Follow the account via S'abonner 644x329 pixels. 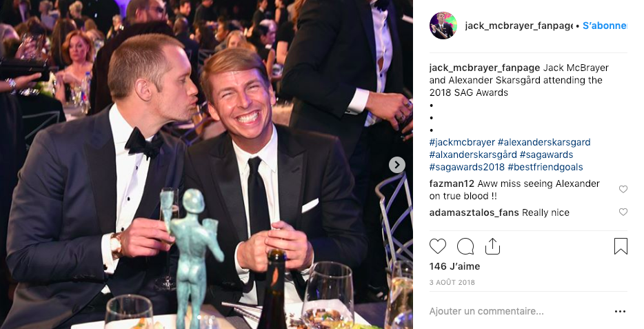coord(605,26)
